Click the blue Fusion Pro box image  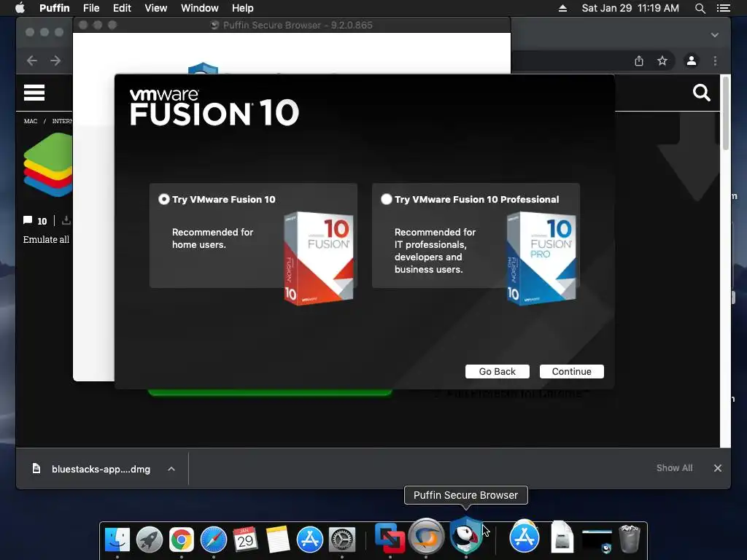(541, 258)
